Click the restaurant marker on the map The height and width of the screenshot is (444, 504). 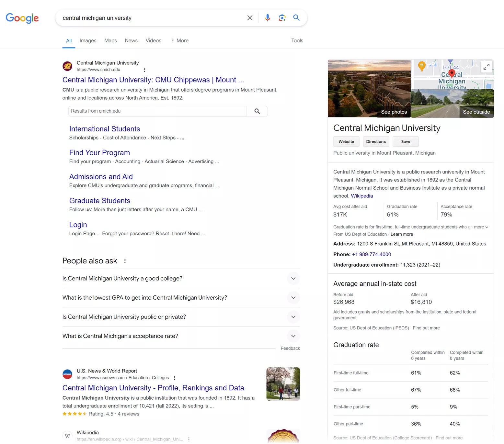(x=422, y=66)
